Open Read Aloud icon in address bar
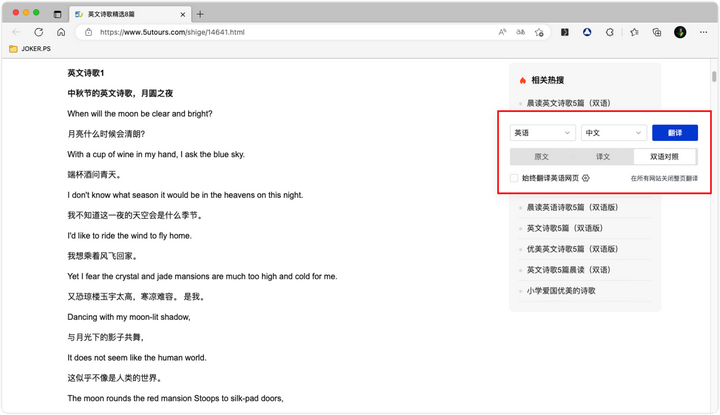The height and width of the screenshot is (415, 720). [x=502, y=32]
